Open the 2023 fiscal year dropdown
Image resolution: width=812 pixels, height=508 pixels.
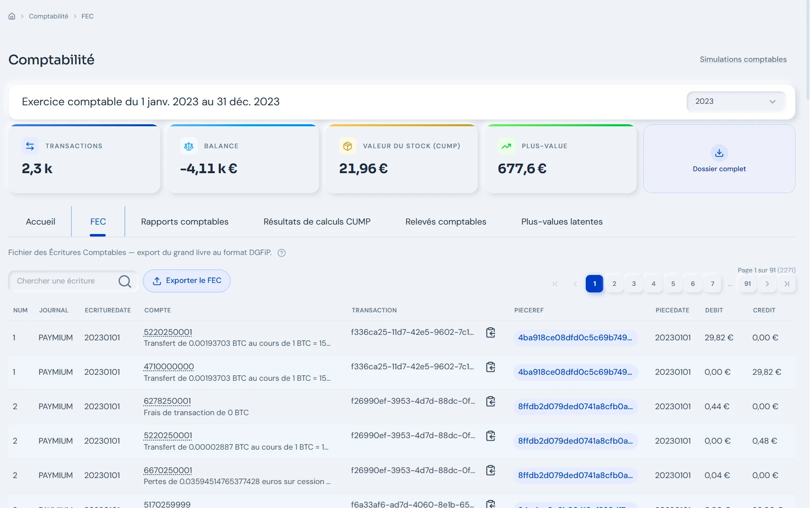(x=736, y=102)
